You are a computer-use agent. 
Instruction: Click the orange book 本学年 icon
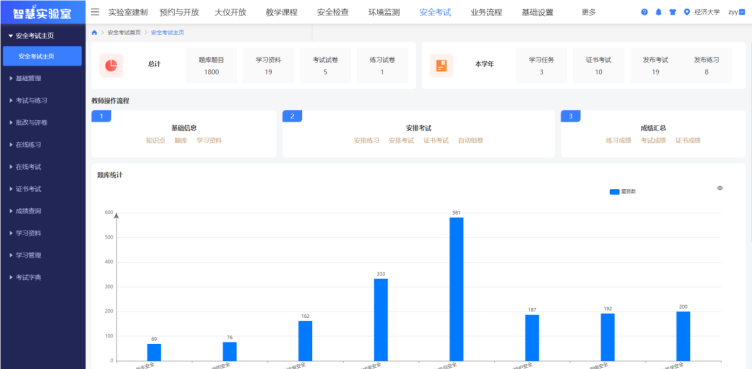click(x=441, y=65)
